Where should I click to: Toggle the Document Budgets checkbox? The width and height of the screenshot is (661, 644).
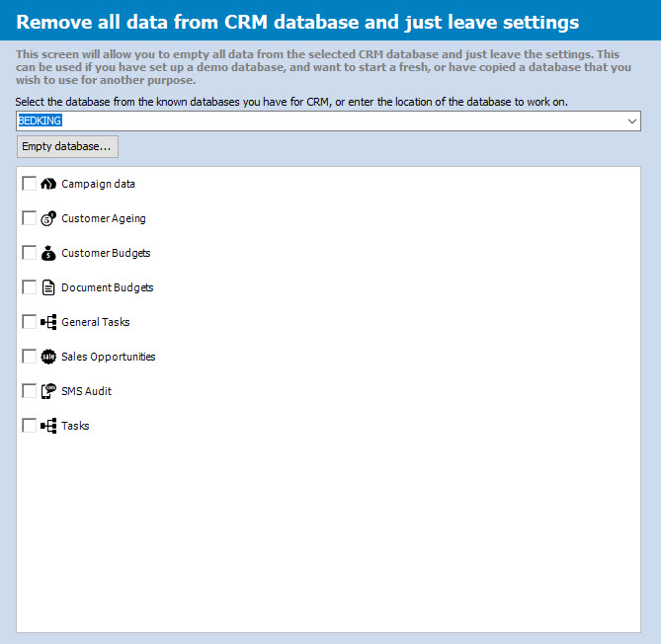(30, 287)
